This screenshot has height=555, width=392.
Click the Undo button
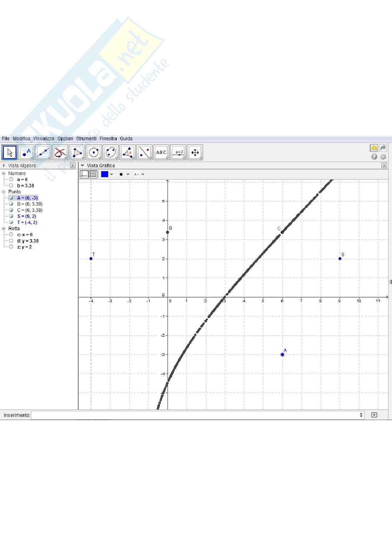374,148
